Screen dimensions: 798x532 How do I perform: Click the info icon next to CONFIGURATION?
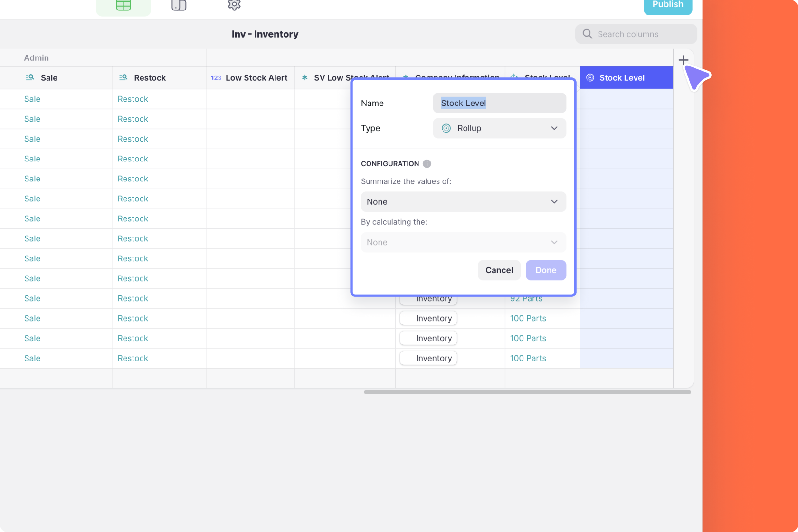tap(427, 164)
